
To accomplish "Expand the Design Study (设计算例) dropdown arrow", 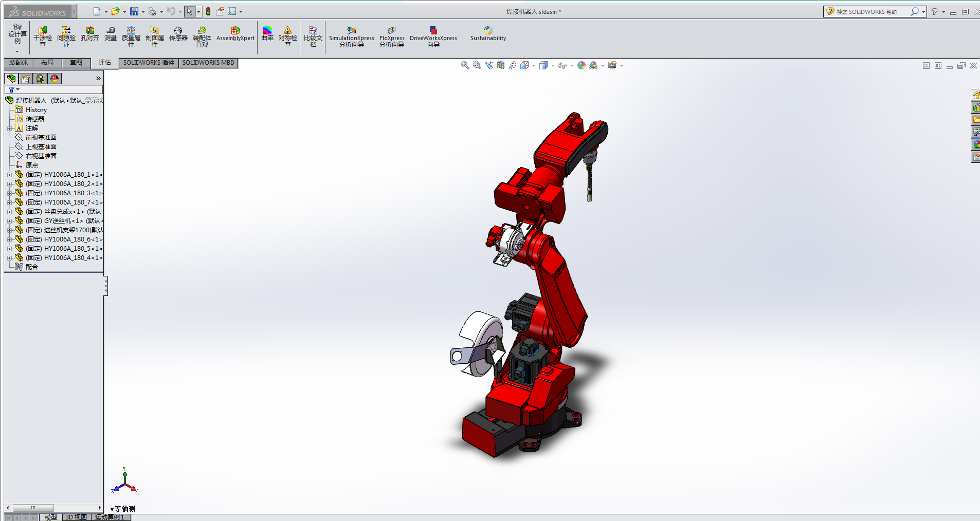I will [17, 51].
